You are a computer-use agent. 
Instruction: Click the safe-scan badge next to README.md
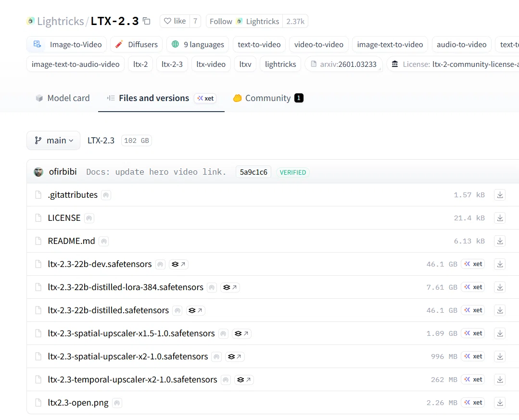[x=103, y=242]
